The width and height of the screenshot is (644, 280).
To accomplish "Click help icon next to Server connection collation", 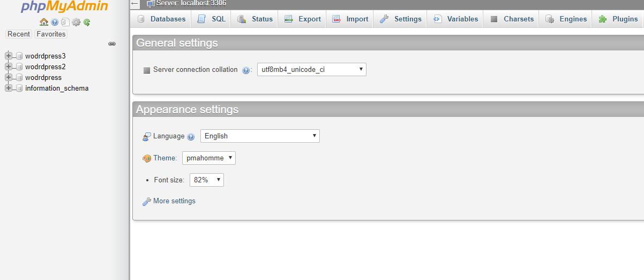I will tap(246, 70).
